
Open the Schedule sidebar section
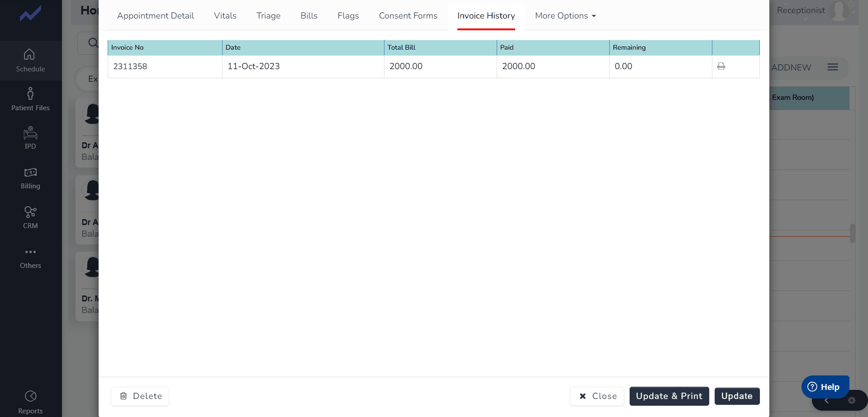point(30,61)
